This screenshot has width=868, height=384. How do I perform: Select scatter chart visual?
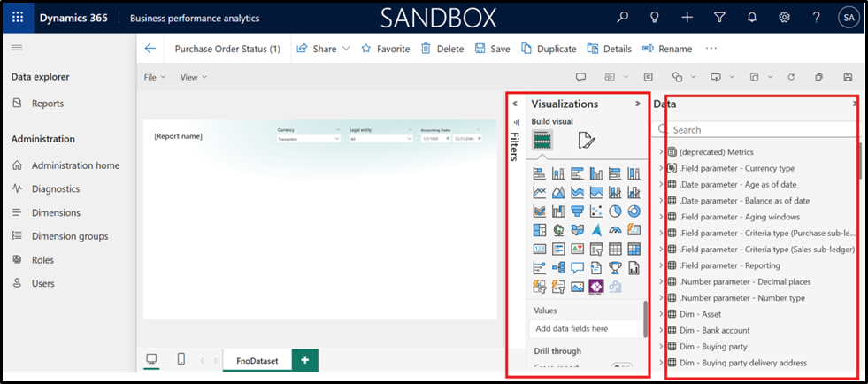click(596, 211)
